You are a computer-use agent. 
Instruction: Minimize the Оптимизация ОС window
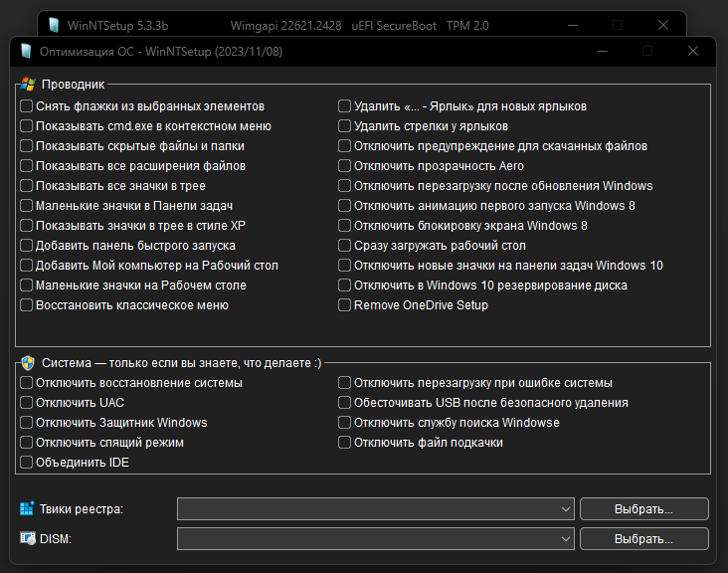click(603, 51)
